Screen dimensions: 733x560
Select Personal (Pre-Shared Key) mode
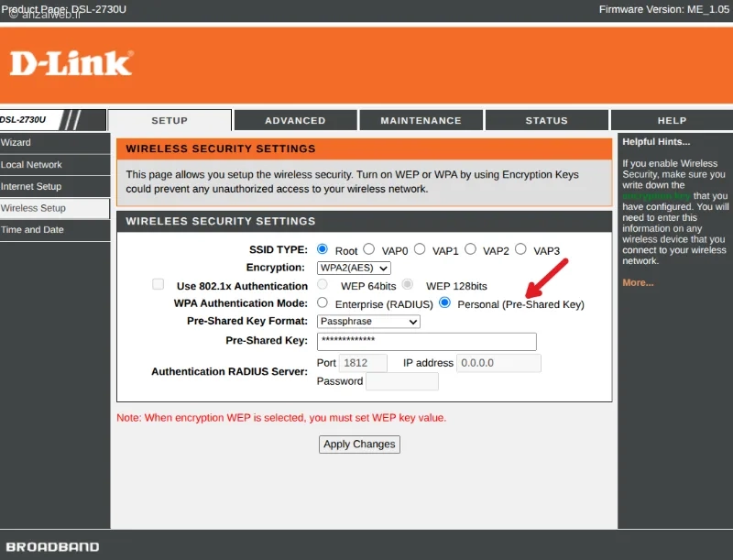point(444,302)
